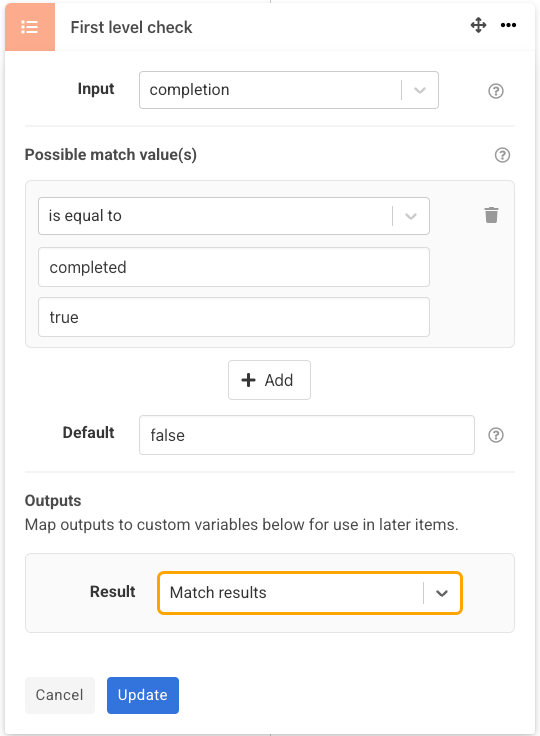Click the Result combo box text Match results
540x736 pixels.
(x=218, y=593)
